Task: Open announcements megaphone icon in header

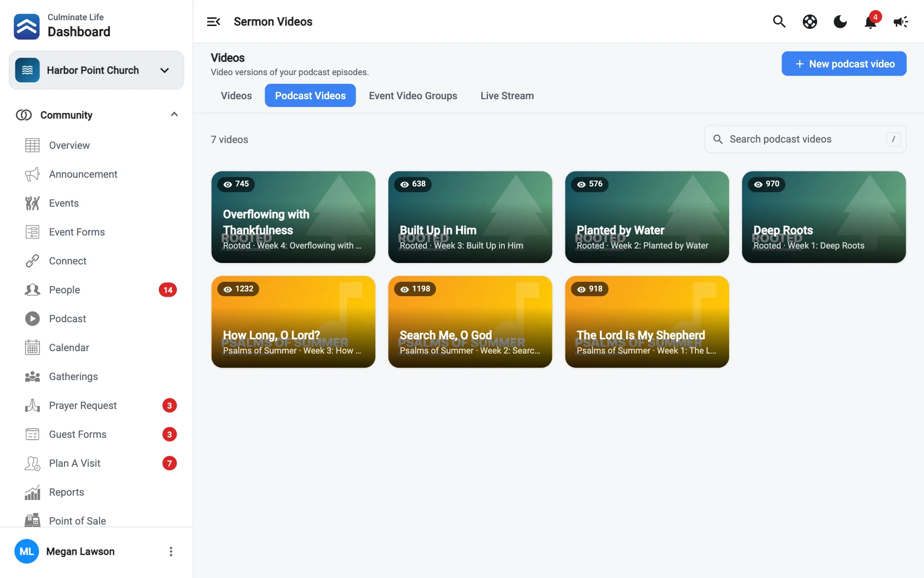Action: click(x=900, y=22)
